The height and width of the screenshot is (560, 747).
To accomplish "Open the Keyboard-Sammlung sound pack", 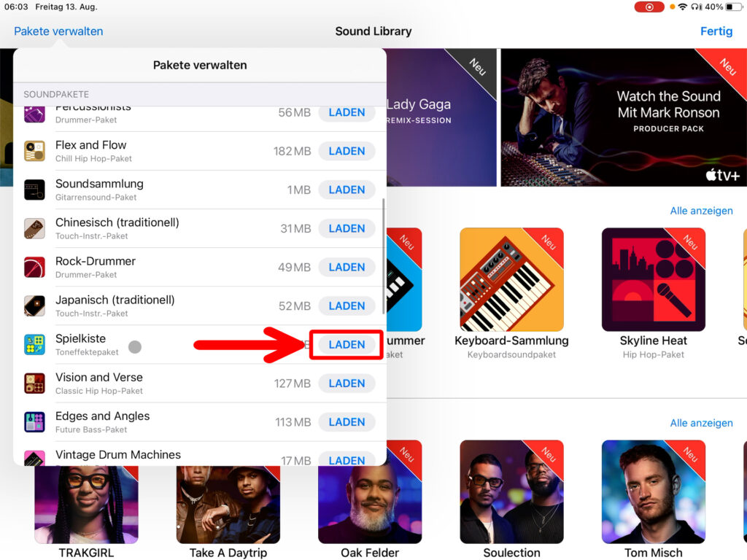I will coord(511,280).
